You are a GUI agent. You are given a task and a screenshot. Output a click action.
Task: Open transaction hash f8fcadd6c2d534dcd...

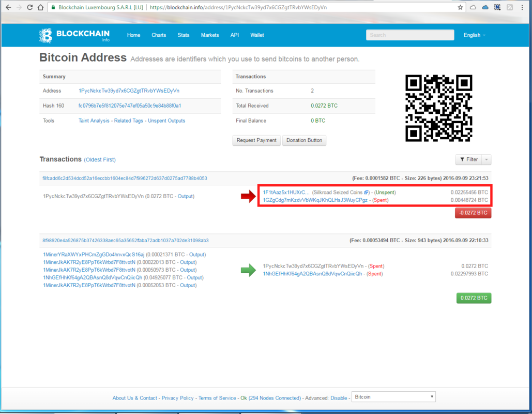[125, 179]
